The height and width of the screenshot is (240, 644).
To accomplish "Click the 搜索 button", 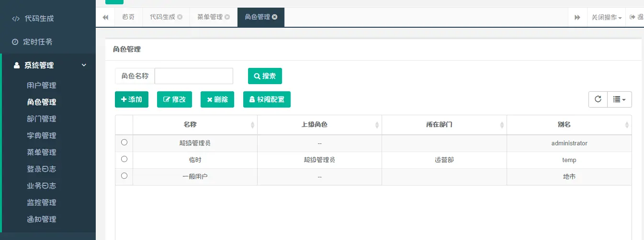I will pos(265,76).
